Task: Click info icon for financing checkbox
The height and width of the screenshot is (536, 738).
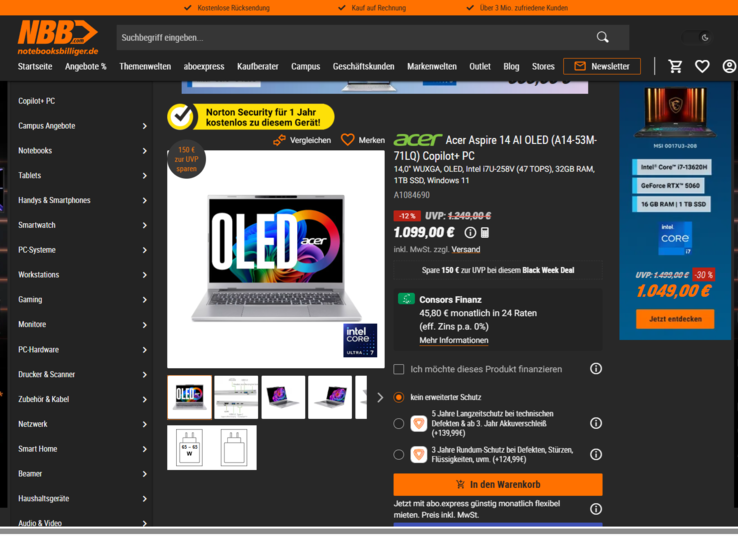Action: point(596,368)
